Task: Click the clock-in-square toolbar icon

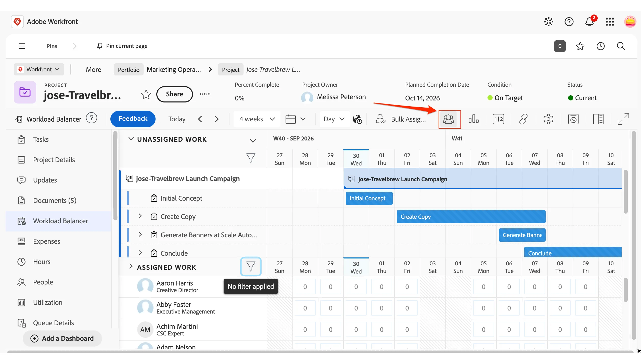Action: (x=573, y=119)
